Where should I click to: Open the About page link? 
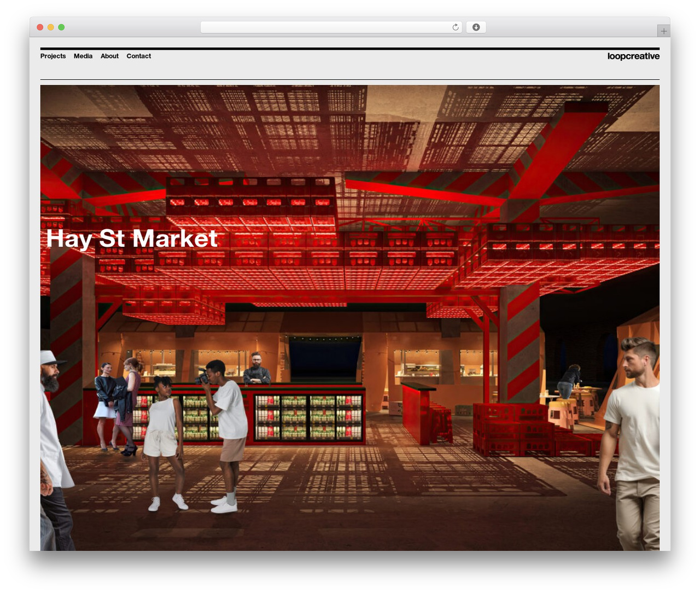click(x=109, y=56)
